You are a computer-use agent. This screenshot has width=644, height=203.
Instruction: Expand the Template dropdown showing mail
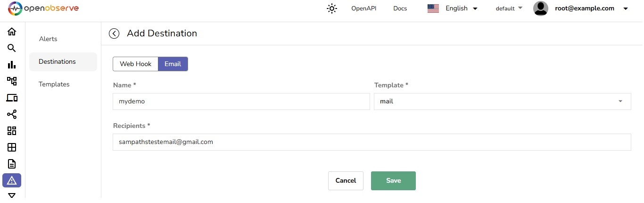(x=502, y=101)
